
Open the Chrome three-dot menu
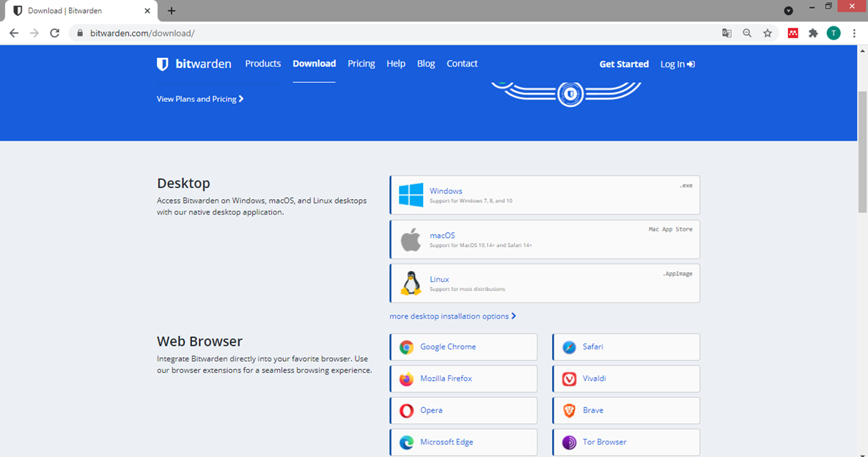click(854, 33)
